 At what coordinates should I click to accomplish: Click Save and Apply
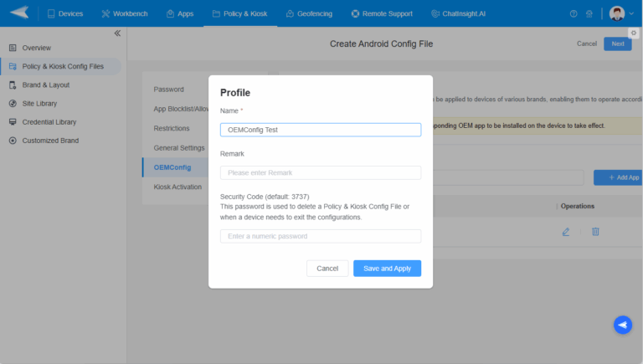point(387,269)
